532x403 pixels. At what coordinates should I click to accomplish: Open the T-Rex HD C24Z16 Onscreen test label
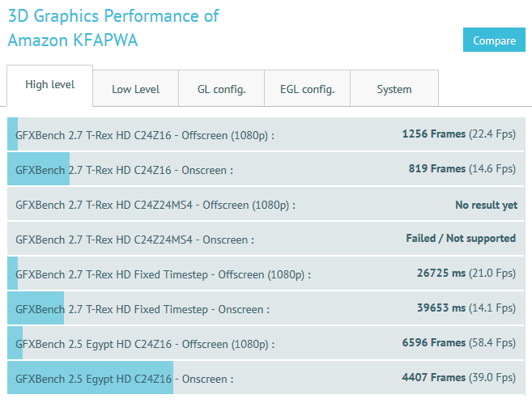(x=124, y=170)
